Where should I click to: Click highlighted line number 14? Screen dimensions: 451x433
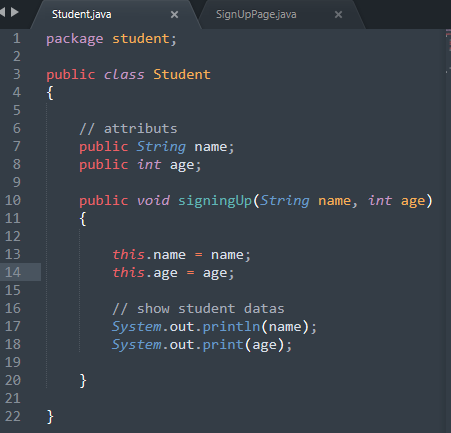[13, 272]
